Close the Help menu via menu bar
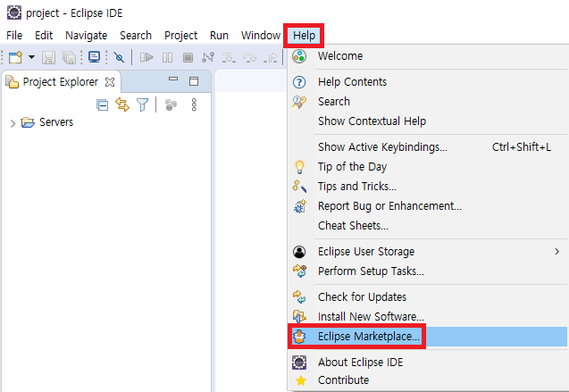 pyautogui.click(x=304, y=36)
